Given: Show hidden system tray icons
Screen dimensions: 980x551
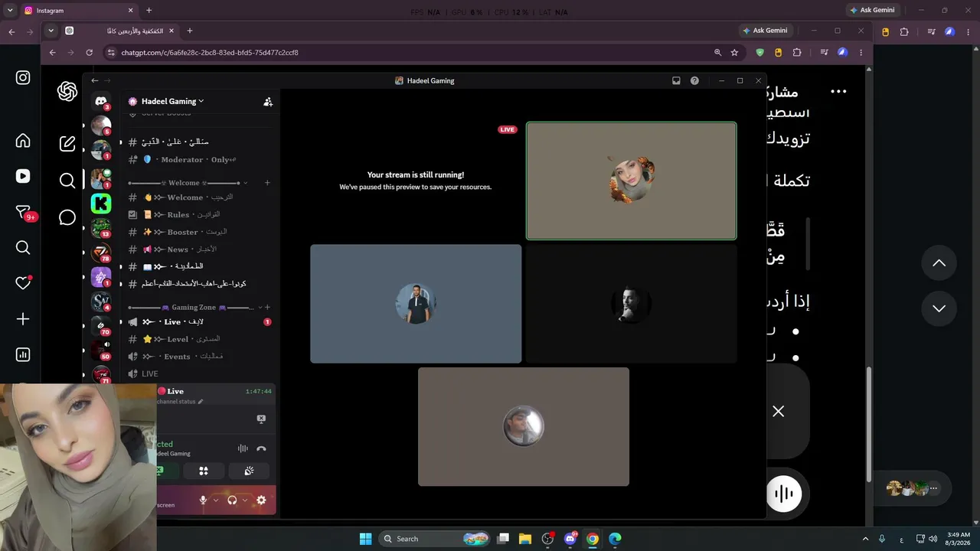Looking at the screenshot, I should (x=866, y=539).
